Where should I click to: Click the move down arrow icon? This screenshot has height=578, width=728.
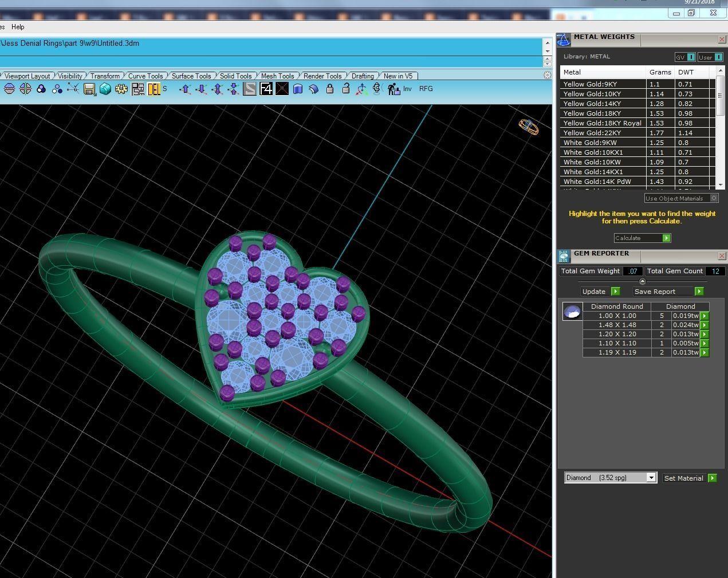tap(201, 89)
